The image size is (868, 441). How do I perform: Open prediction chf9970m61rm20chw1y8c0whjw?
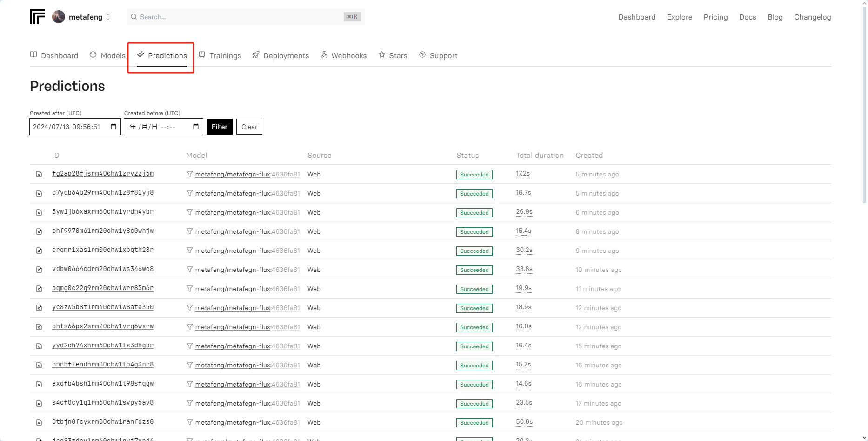pos(103,231)
